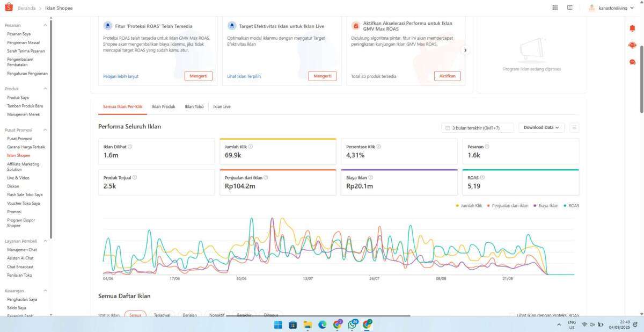Toggle the Persentase Klik metric card
Viewport: 644px width, 332px height.
click(x=399, y=151)
